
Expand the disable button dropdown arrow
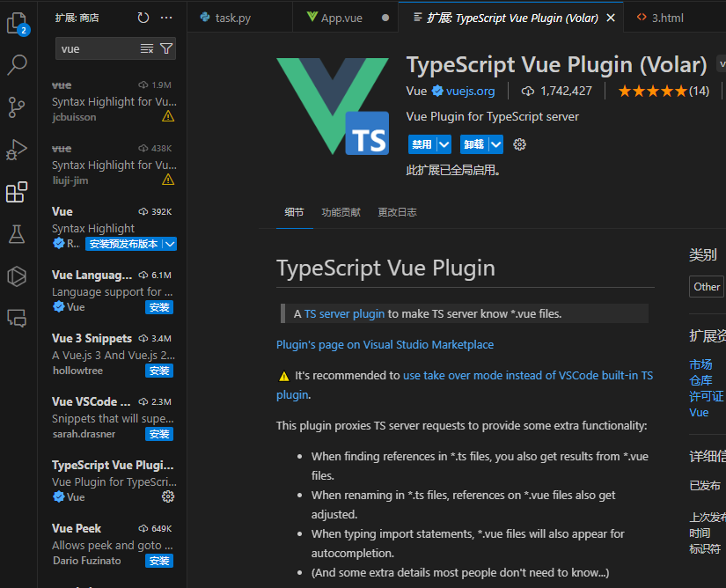coord(444,144)
